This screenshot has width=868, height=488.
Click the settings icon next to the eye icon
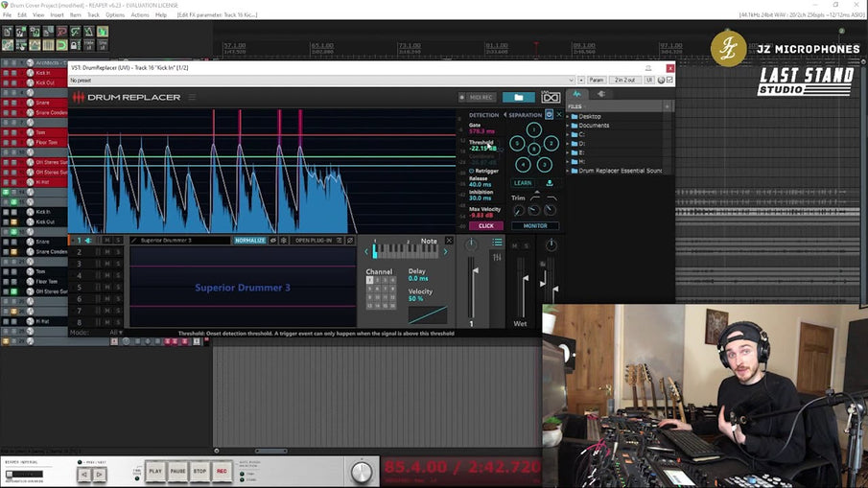point(284,240)
